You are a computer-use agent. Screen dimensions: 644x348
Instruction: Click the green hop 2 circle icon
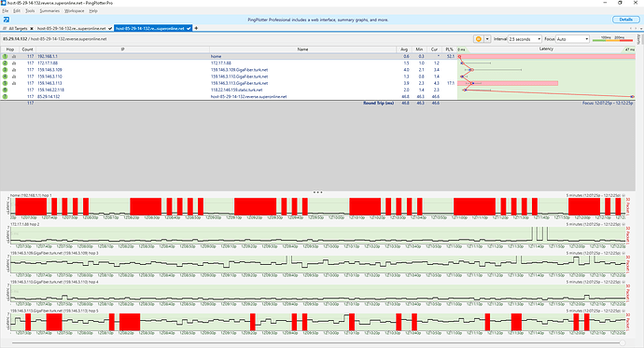tap(5, 63)
